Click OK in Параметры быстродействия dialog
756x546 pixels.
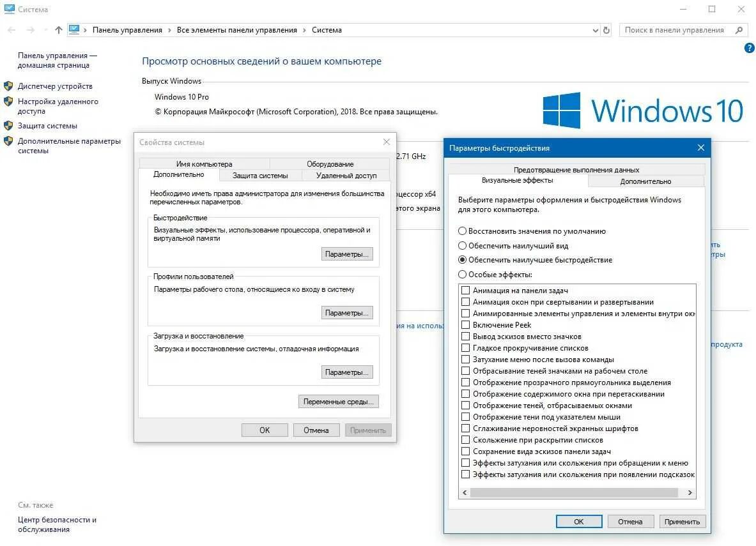pyautogui.click(x=578, y=522)
